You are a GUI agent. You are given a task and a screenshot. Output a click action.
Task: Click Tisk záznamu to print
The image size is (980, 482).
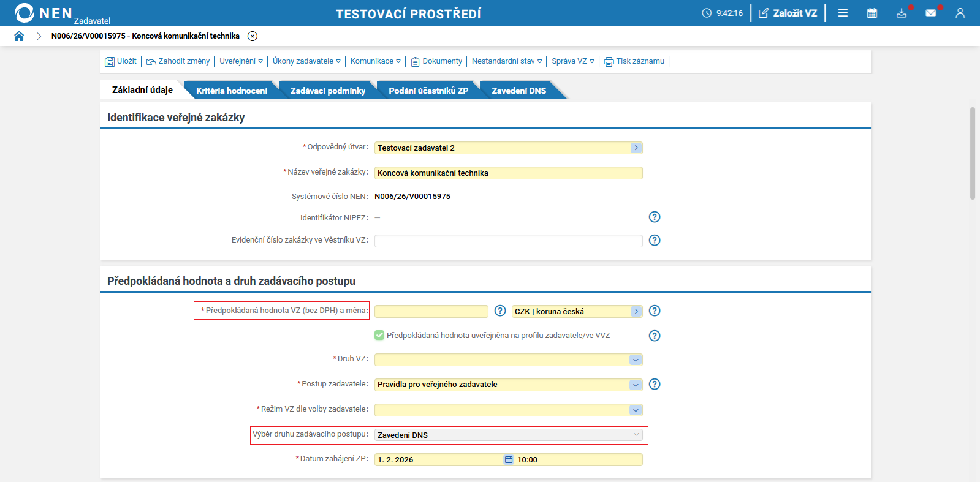click(x=634, y=61)
